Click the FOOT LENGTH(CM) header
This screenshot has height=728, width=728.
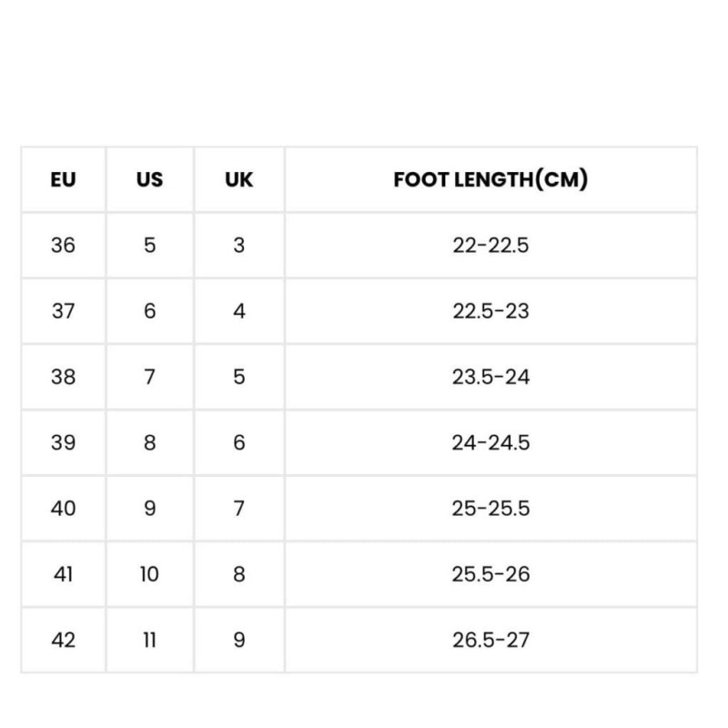[491, 179]
